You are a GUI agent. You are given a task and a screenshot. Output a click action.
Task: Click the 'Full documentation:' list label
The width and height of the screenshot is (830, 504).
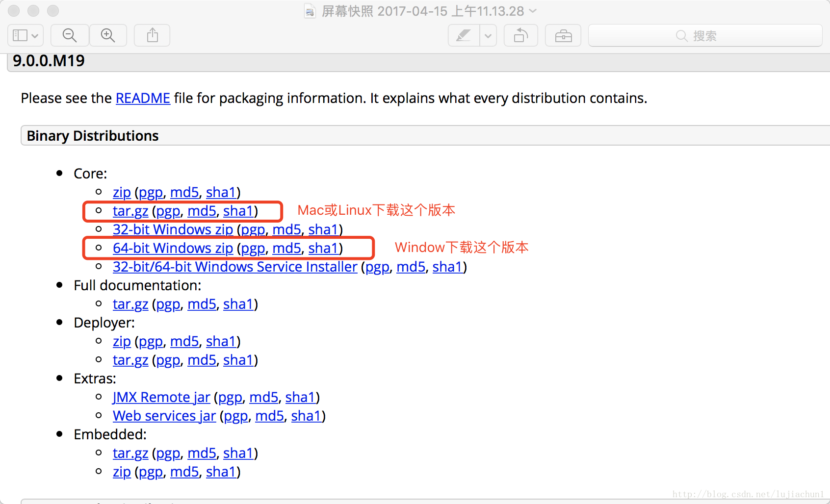pos(137,285)
